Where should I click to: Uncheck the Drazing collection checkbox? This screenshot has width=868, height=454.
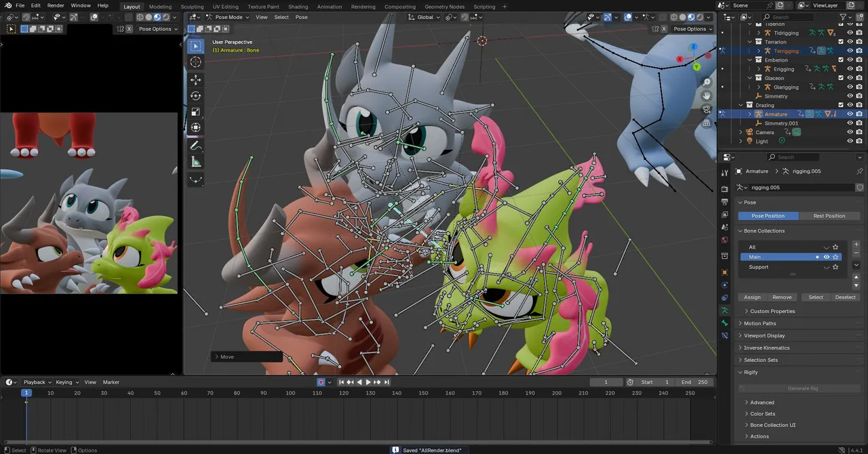click(841, 105)
